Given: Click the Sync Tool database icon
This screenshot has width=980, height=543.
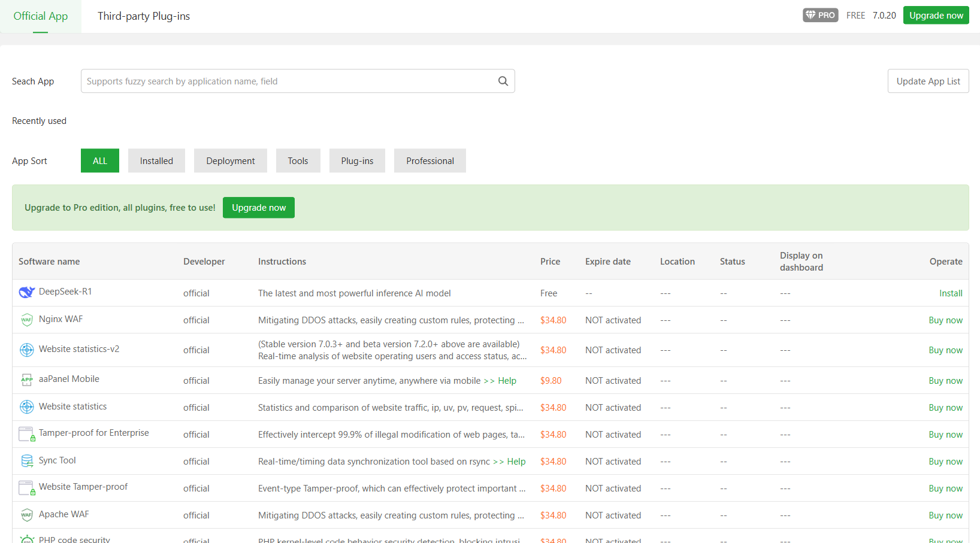Looking at the screenshot, I should 26,461.
